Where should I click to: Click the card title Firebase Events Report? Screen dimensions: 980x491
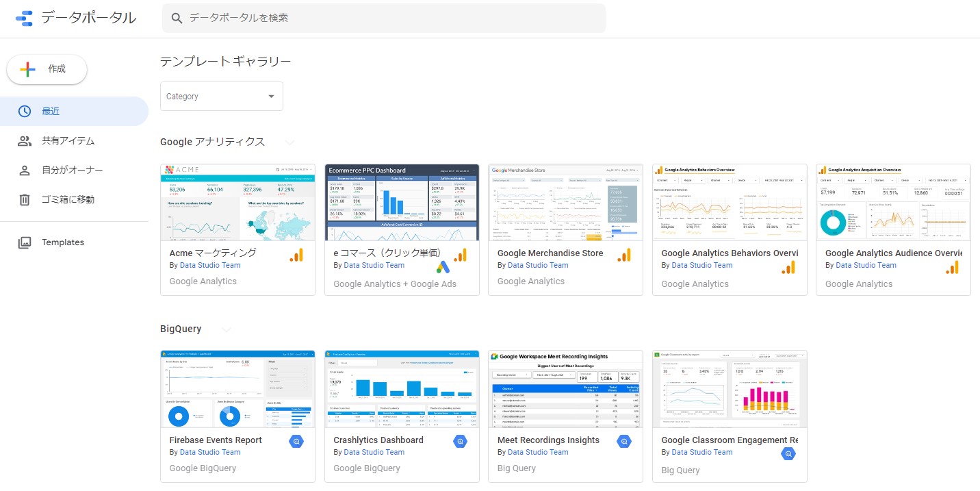pyautogui.click(x=216, y=440)
